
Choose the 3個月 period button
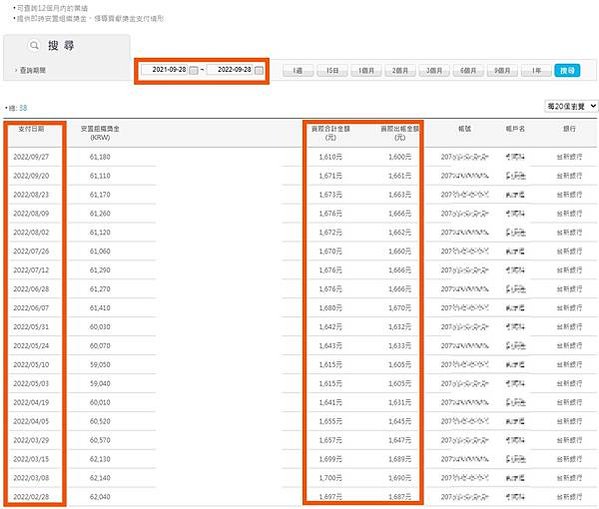tap(434, 71)
